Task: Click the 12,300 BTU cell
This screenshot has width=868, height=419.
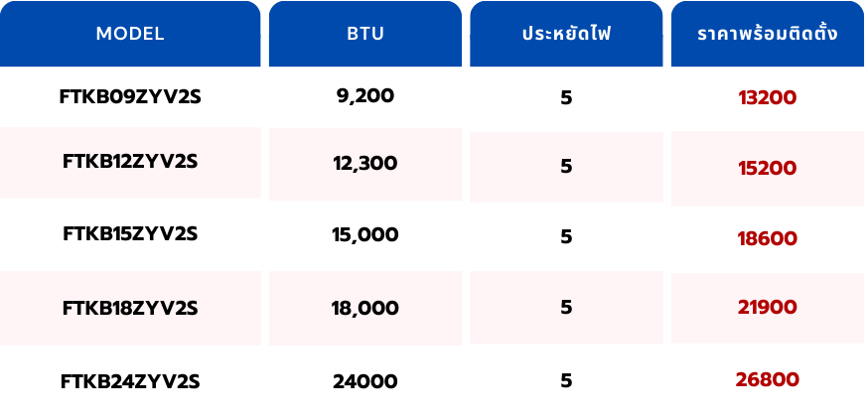Action: 365,163
